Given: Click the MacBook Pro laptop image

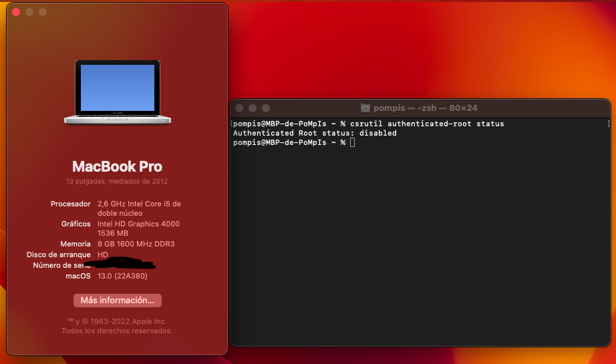Looking at the screenshot, I should point(118,92).
